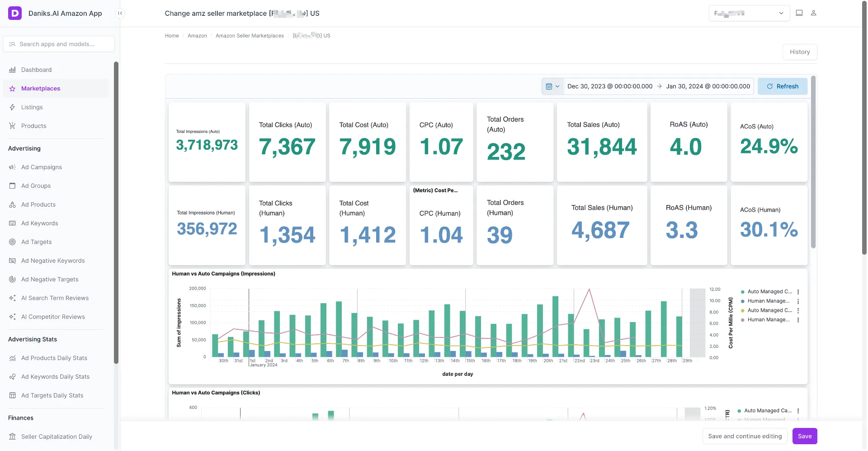Open the account selector dropdown at top
868x451 pixels.
coord(749,13)
